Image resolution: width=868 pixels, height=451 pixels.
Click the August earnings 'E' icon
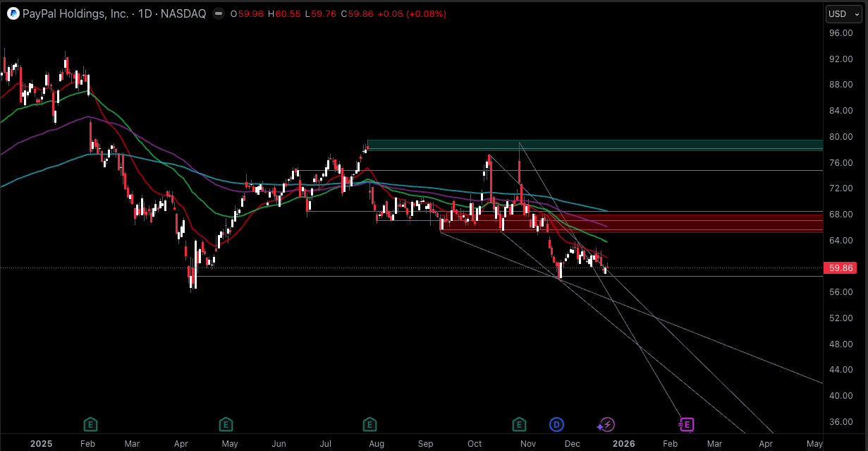(369, 424)
